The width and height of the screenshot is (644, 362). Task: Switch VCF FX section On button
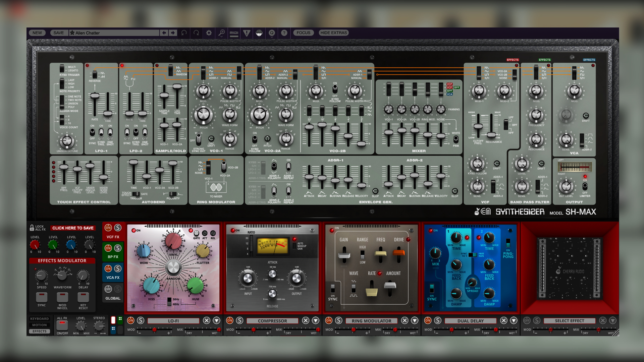[108, 228]
